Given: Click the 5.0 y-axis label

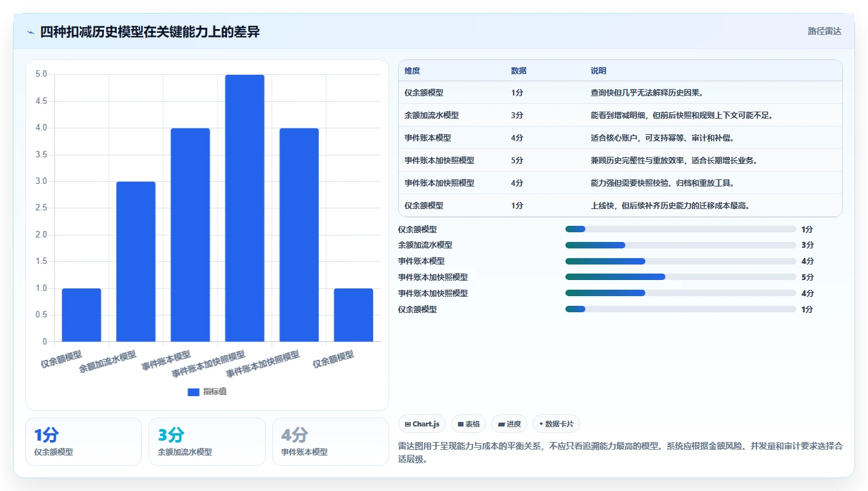Looking at the screenshot, I should tap(41, 74).
